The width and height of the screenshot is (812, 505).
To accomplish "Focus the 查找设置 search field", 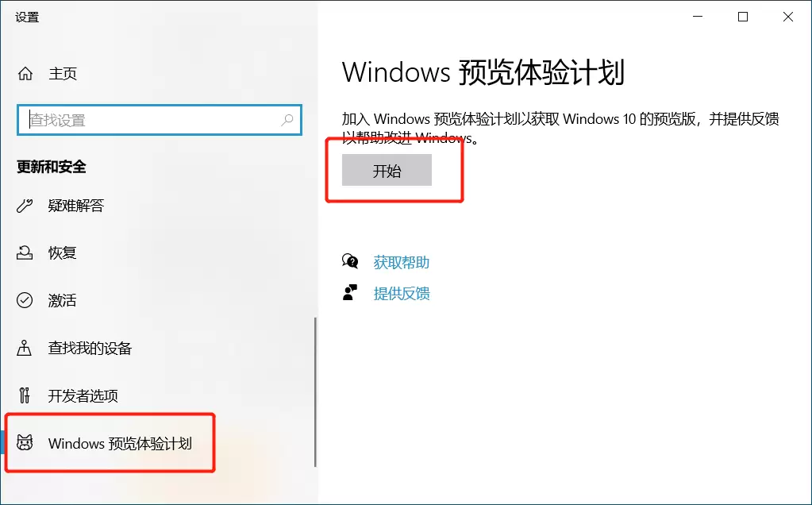I will click(160, 120).
